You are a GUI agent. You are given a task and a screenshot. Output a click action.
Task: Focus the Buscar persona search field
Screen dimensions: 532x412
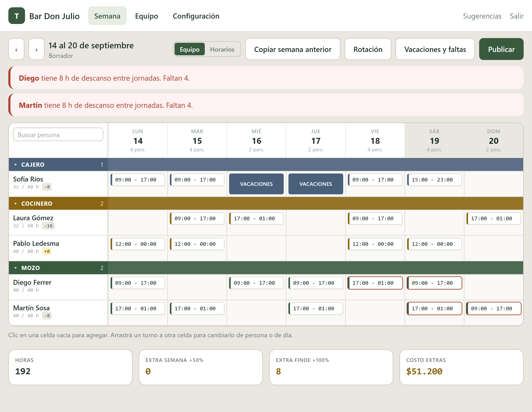(58, 135)
